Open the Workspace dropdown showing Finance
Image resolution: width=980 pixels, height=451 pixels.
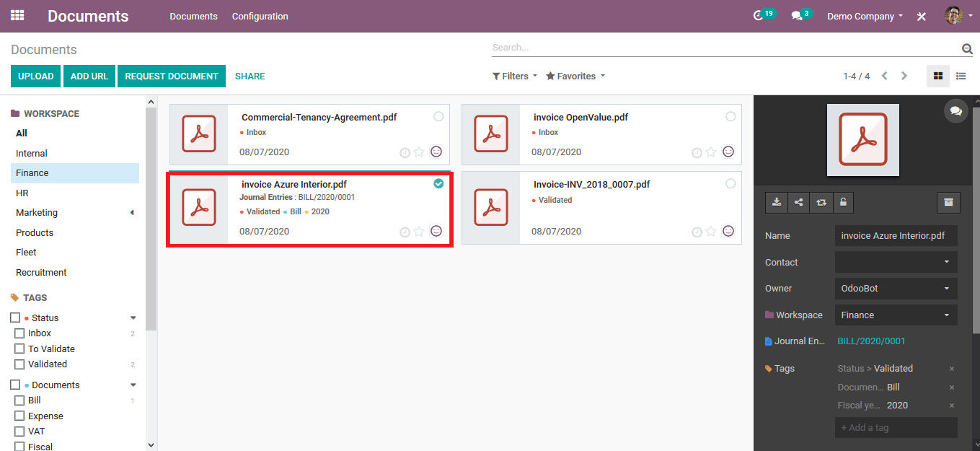pos(896,315)
